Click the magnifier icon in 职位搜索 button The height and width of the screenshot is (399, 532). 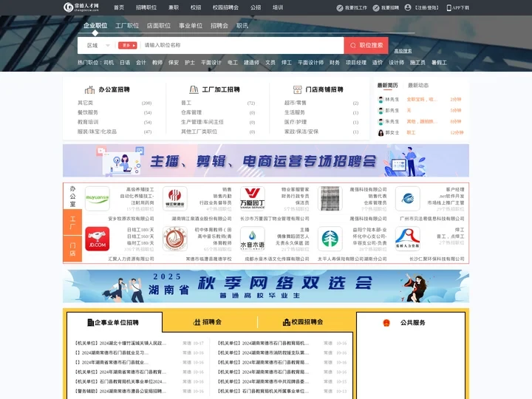coord(353,46)
